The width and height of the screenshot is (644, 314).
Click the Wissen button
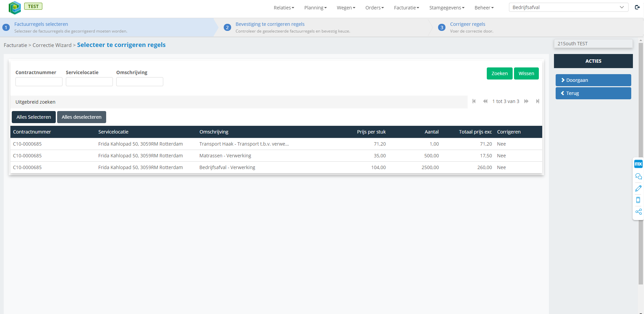(x=526, y=73)
